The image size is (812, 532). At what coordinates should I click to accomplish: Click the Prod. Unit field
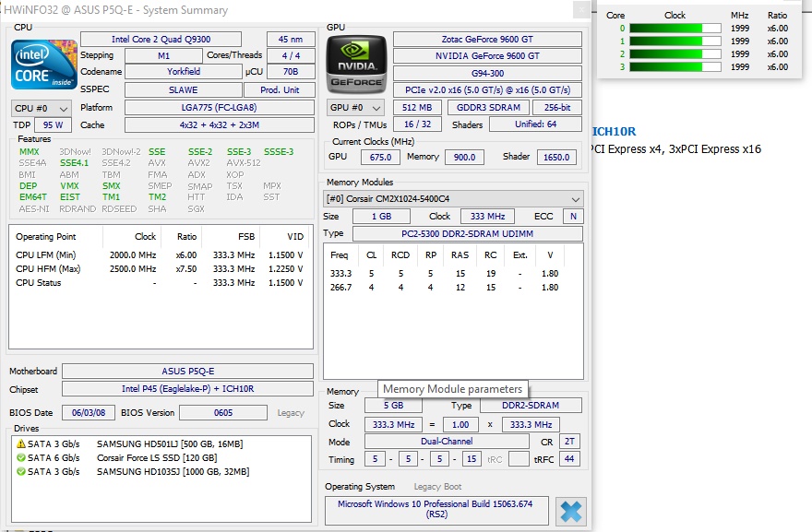point(280,90)
